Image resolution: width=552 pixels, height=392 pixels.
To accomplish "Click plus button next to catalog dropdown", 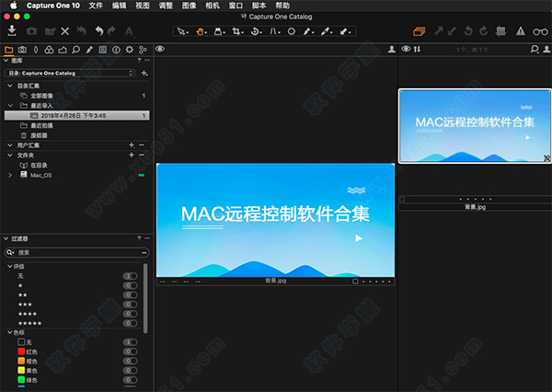I will [144, 73].
